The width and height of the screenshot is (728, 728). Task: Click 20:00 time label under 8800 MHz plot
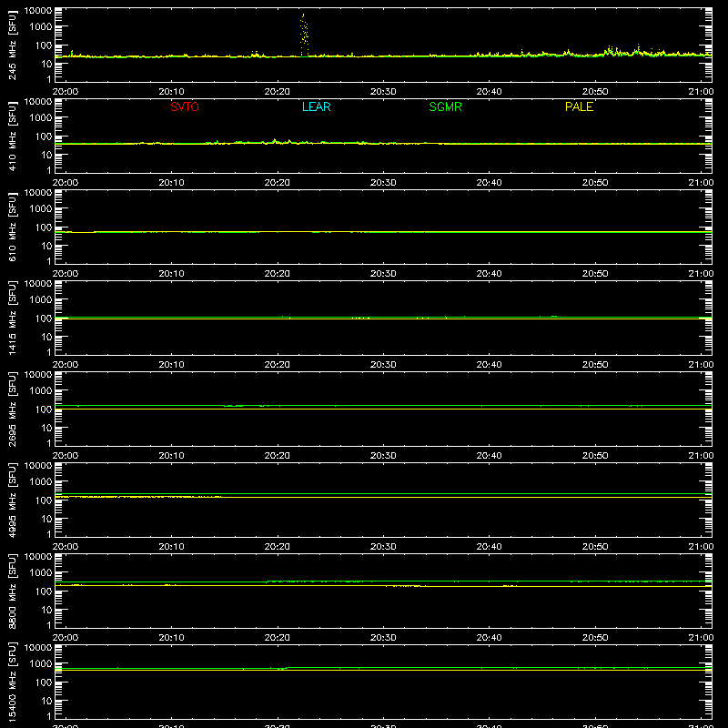click(66, 638)
